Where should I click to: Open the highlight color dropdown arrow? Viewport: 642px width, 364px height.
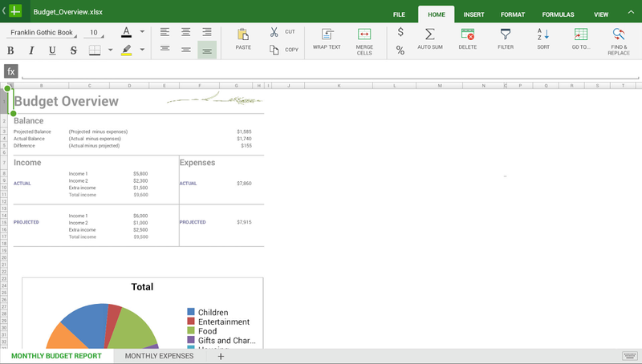tap(142, 50)
